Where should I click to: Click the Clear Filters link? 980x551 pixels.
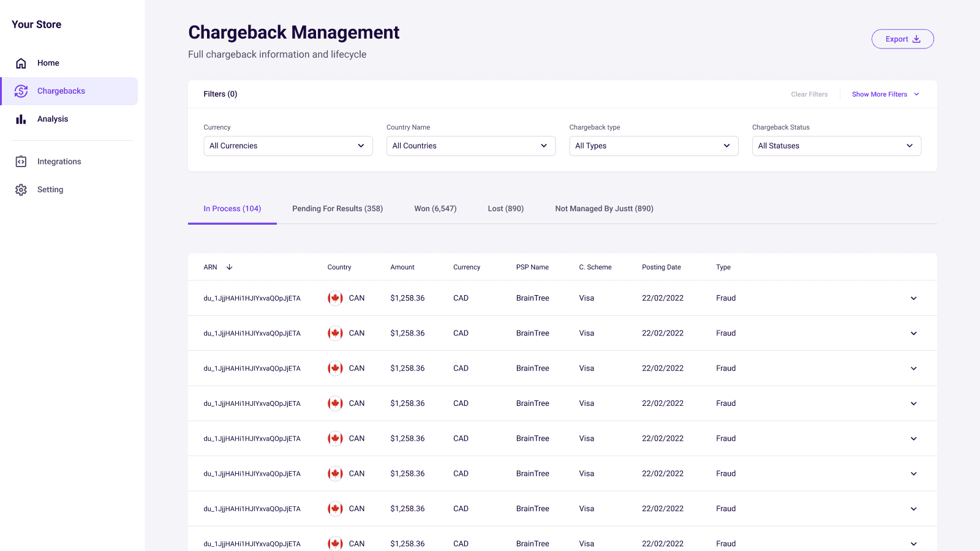(x=809, y=94)
